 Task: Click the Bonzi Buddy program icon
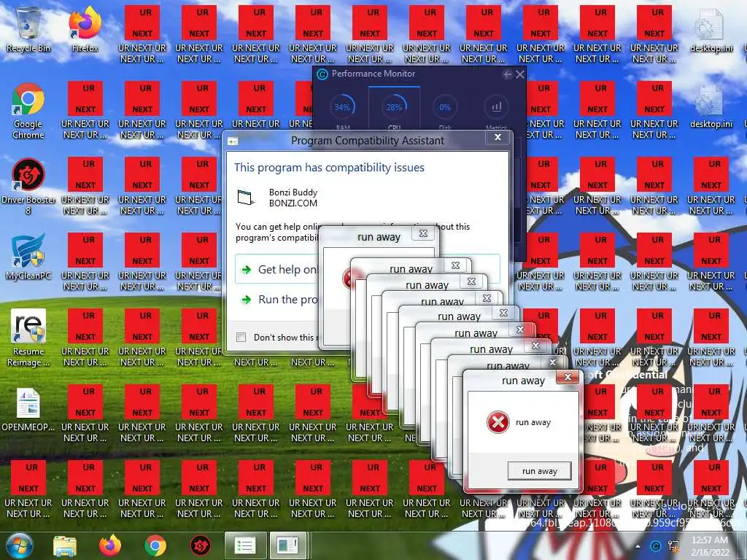pos(246,197)
